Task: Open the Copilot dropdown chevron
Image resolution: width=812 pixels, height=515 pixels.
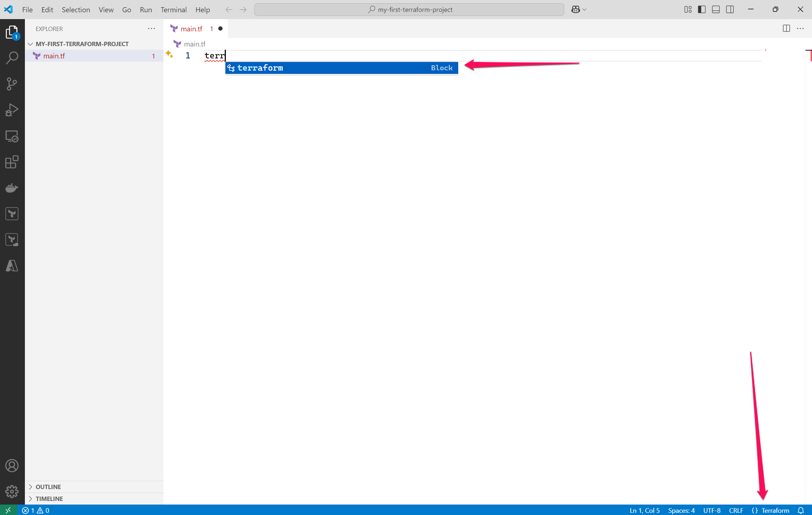Action: 585,10
